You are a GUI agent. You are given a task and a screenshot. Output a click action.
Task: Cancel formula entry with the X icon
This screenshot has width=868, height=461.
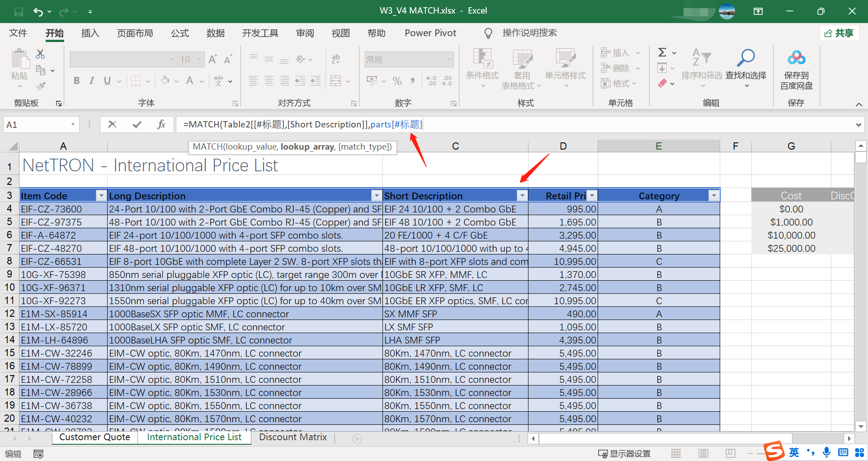[x=112, y=124]
